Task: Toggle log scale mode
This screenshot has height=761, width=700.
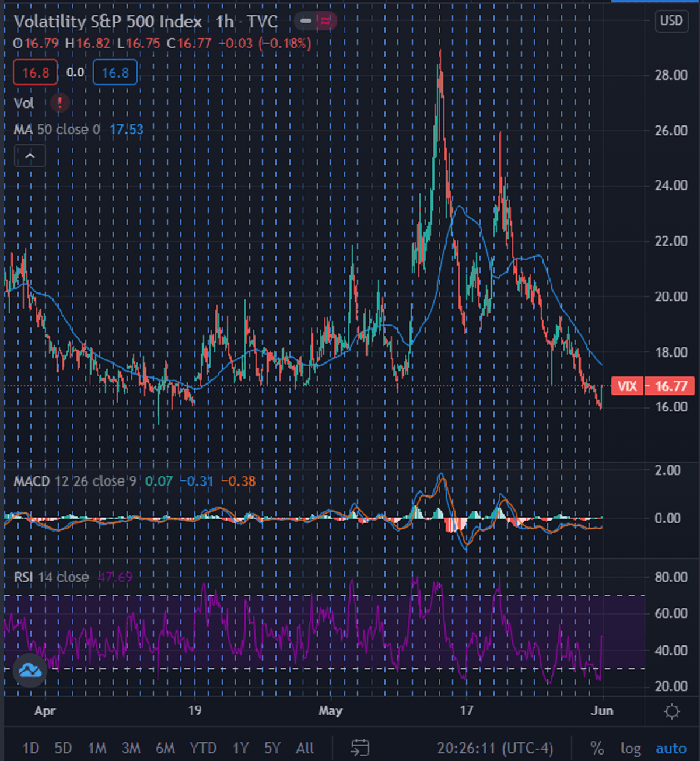Action: click(x=630, y=748)
